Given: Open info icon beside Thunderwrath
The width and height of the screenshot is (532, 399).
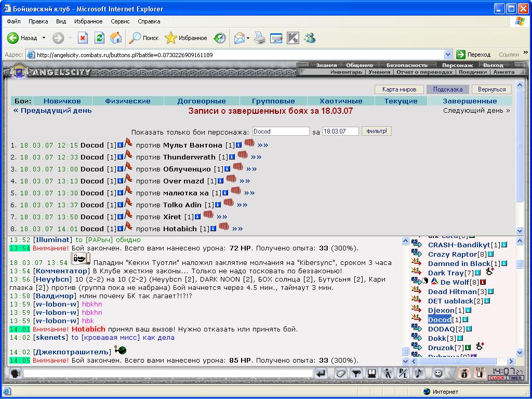Looking at the screenshot, I should 232,157.
